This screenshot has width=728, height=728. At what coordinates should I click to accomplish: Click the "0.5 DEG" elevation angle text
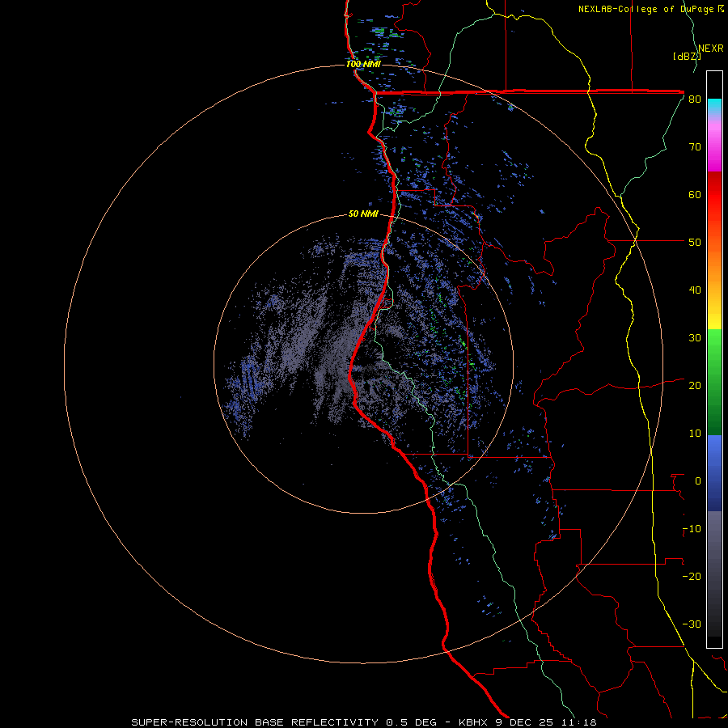pyautogui.click(x=411, y=722)
